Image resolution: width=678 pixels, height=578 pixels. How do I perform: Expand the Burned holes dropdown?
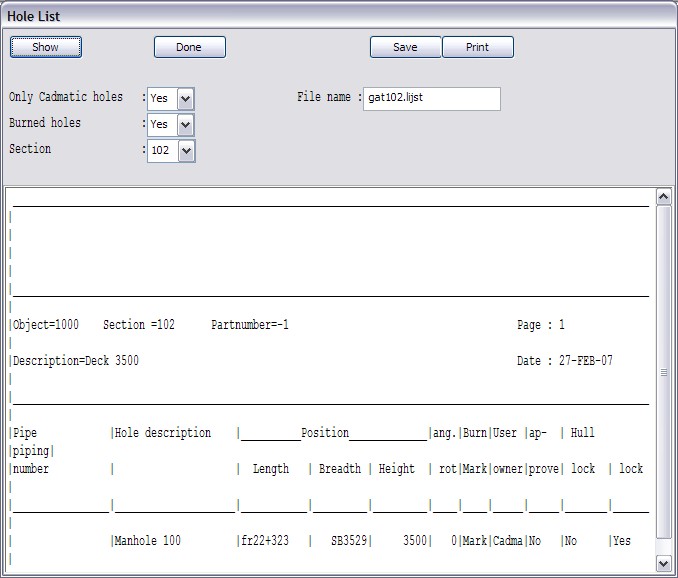pyautogui.click(x=185, y=125)
